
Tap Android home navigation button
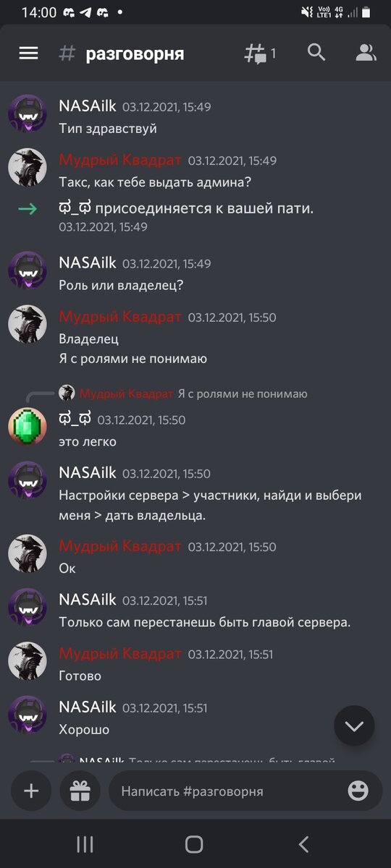194,843
